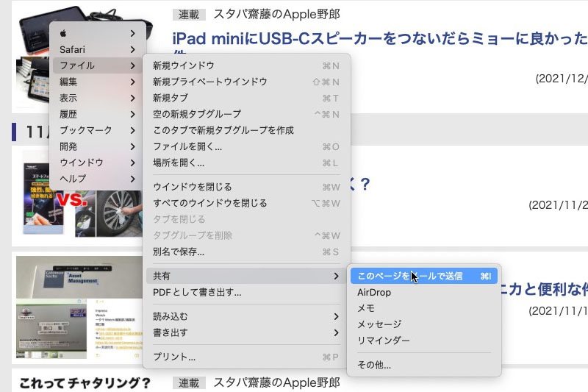Open the ブックマーク menu entry
The height and width of the screenshot is (392, 588).
97,130
